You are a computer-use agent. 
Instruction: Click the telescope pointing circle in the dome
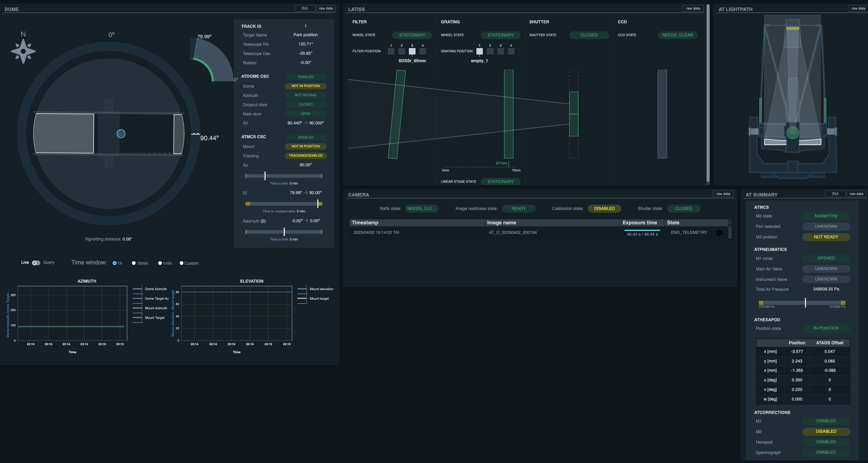point(121,134)
